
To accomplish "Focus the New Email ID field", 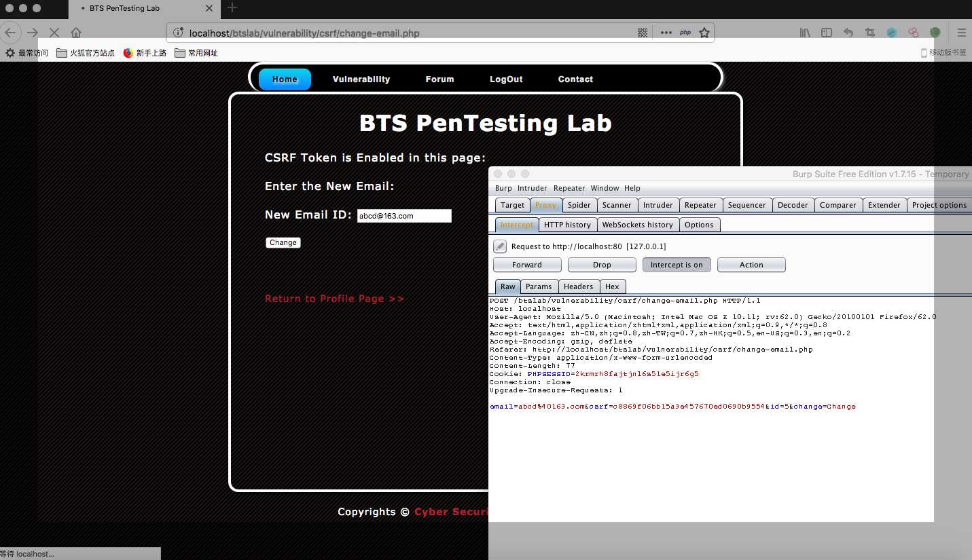I will pyautogui.click(x=404, y=216).
